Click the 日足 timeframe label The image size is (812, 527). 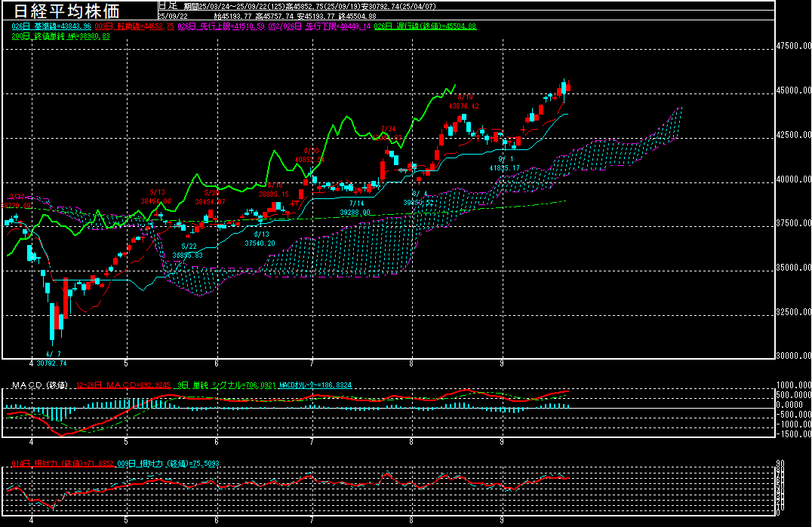(x=167, y=5)
